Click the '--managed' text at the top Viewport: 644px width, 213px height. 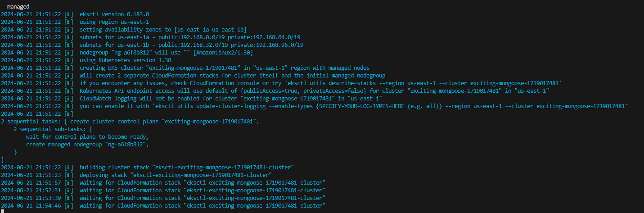15,6
